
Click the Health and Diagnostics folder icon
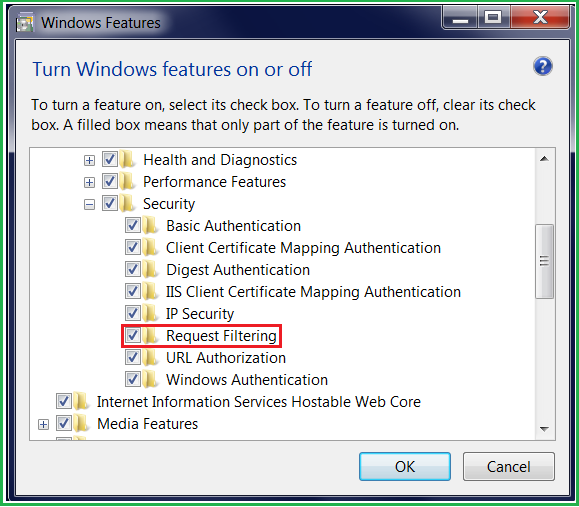(128, 160)
